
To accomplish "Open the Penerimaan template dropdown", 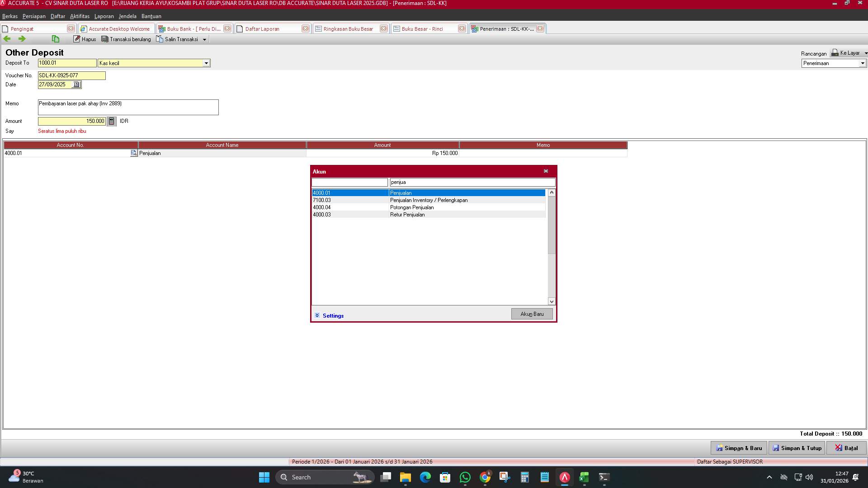I will click(862, 63).
